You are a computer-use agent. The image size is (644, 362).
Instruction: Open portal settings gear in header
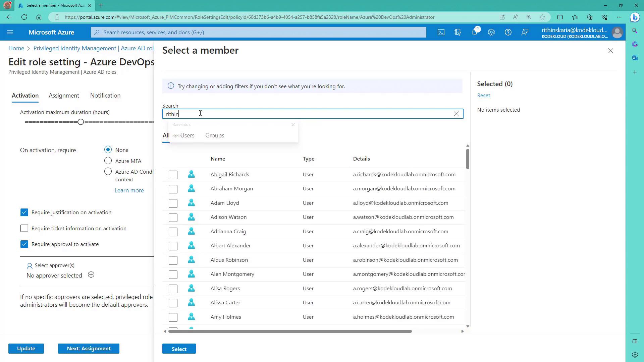pos(491,32)
